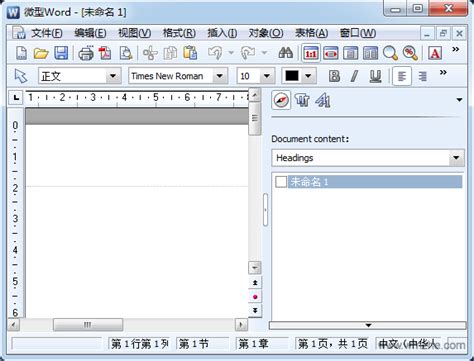
Task: Open the font size 10 dropdown
Action: (267, 76)
